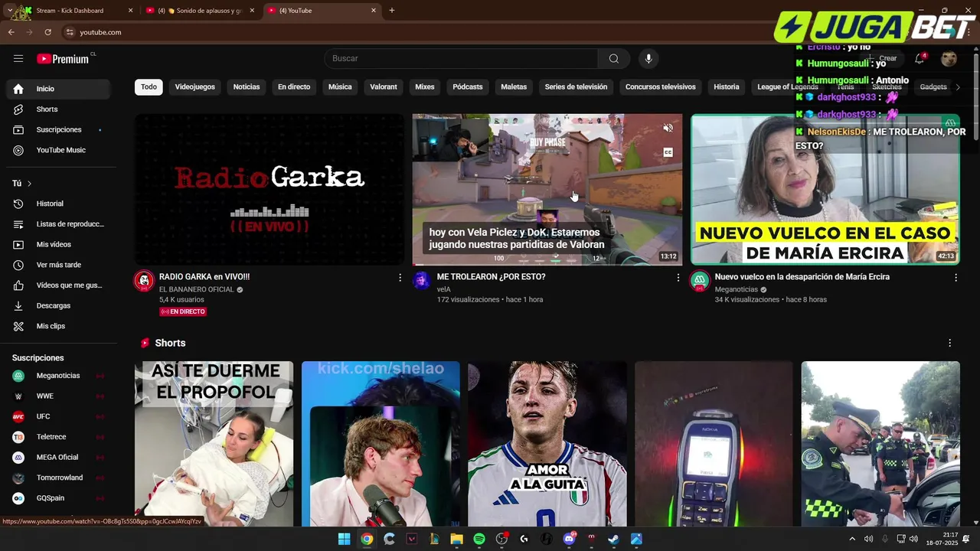Select the Historia chip
Viewport: 980px width, 551px height.
point(727,87)
